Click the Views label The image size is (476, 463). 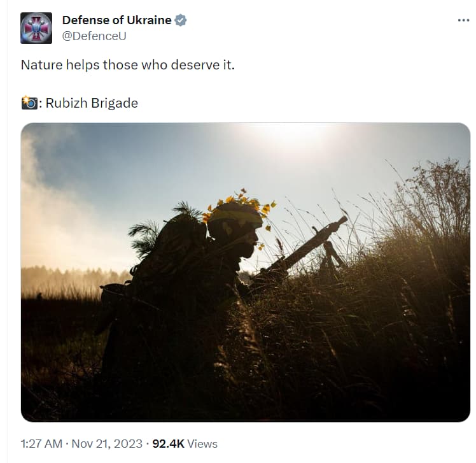click(202, 444)
